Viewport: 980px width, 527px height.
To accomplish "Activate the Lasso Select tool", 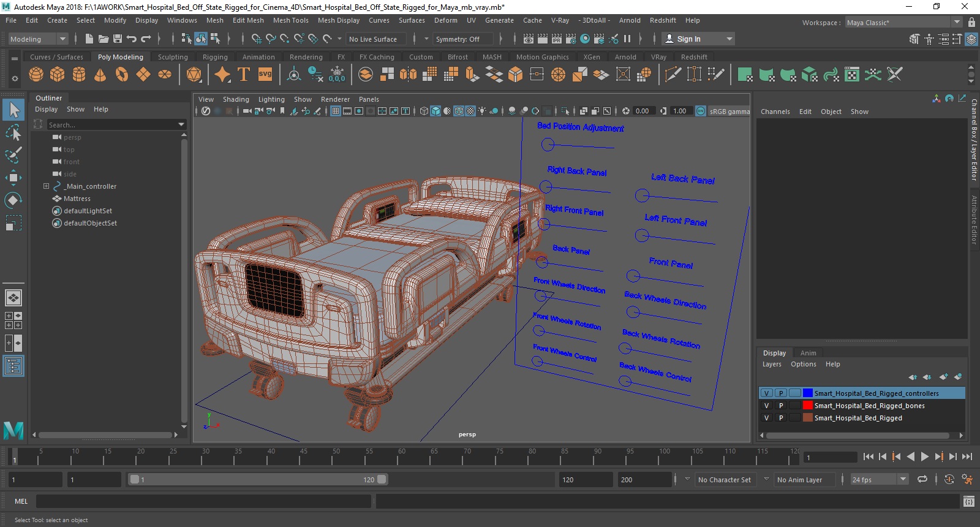I will pyautogui.click(x=13, y=133).
